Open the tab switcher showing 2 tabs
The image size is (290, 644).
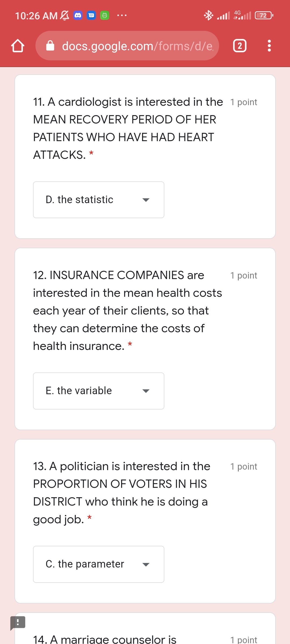coord(240,46)
